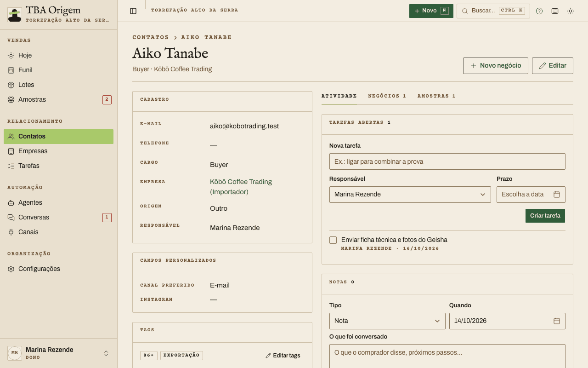Viewport: 588px width, 368px height.
Task: Switch to the Amostras tab
Action: pyautogui.click(x=436, y=96)
